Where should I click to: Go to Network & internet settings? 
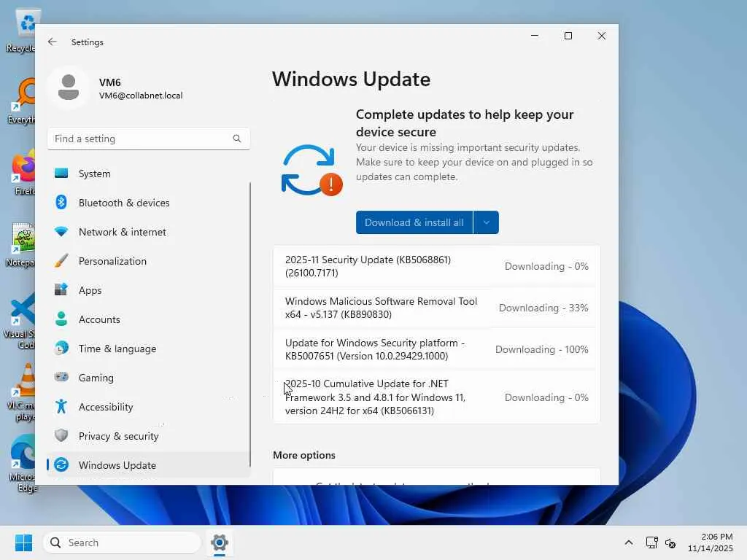[x=148, y=232]
